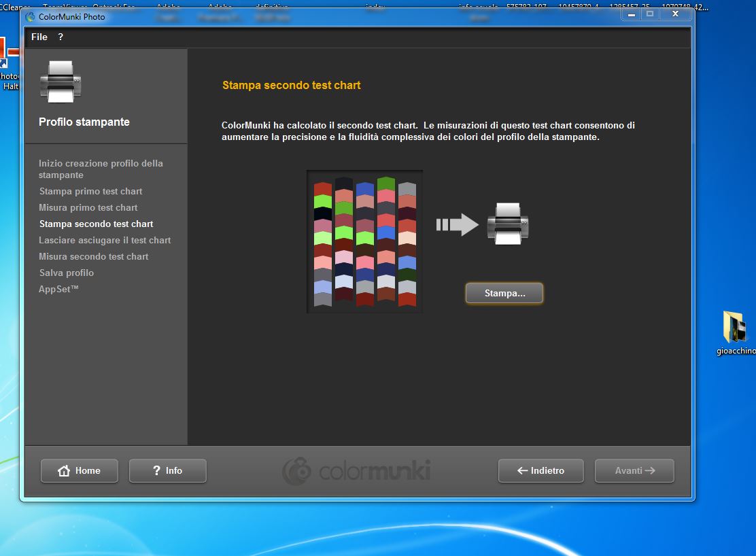
Task: Click the ColorMunki Photo title bar icon
Action: 30,17
